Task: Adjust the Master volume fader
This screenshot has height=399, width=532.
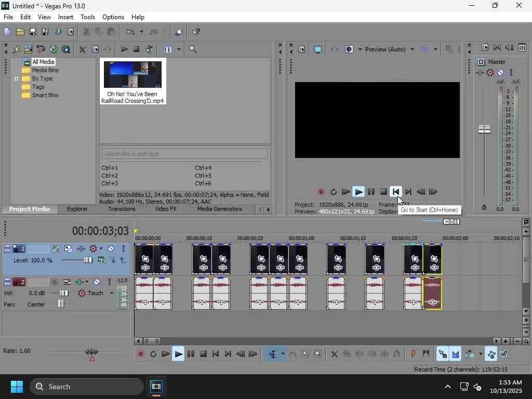Action: (x=484, y=129)
